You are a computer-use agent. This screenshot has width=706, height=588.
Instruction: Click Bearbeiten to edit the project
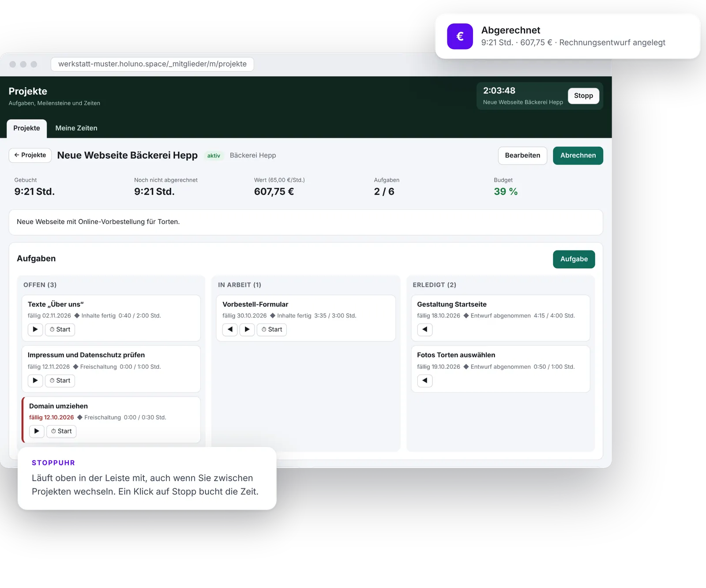(x=522, y=156)
